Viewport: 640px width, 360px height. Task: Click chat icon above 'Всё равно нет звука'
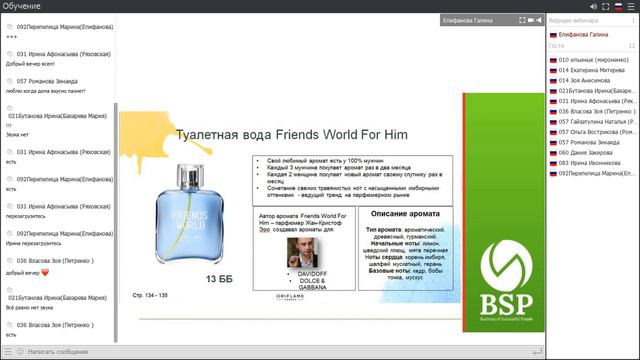[x=10, y=290]
